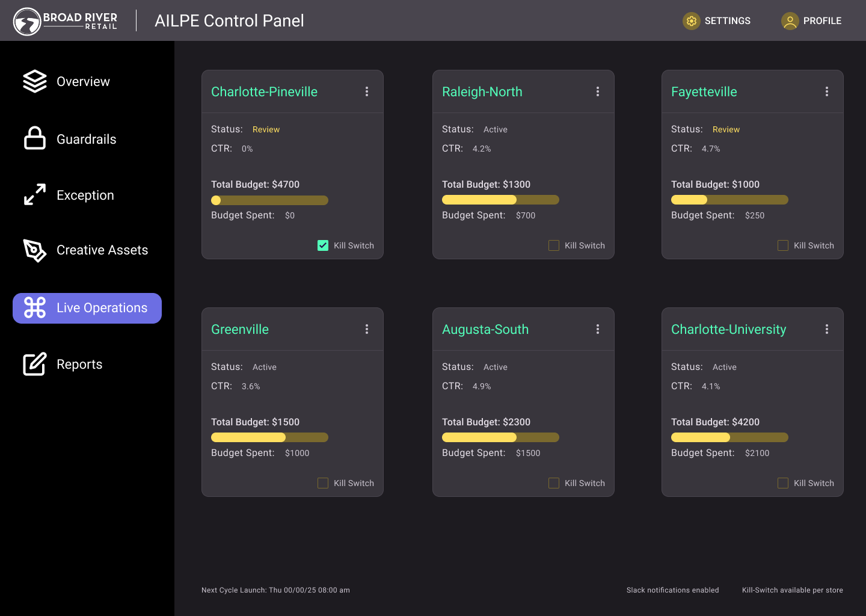The height and width of the screenshot is (616, 866).
Task: Enable Kill Switch for Raleigh-North
Action: pyautogui.click(x=554, y=245)
